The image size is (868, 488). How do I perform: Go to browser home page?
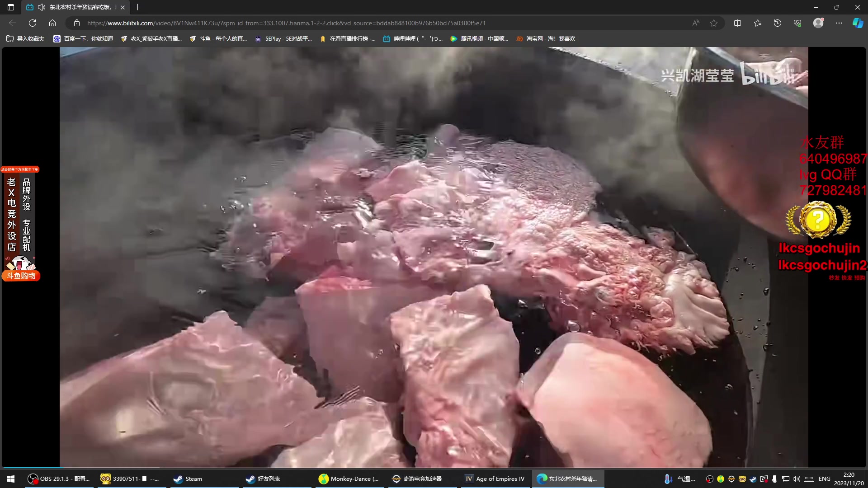pyautogui.click(x=52, y=23)
